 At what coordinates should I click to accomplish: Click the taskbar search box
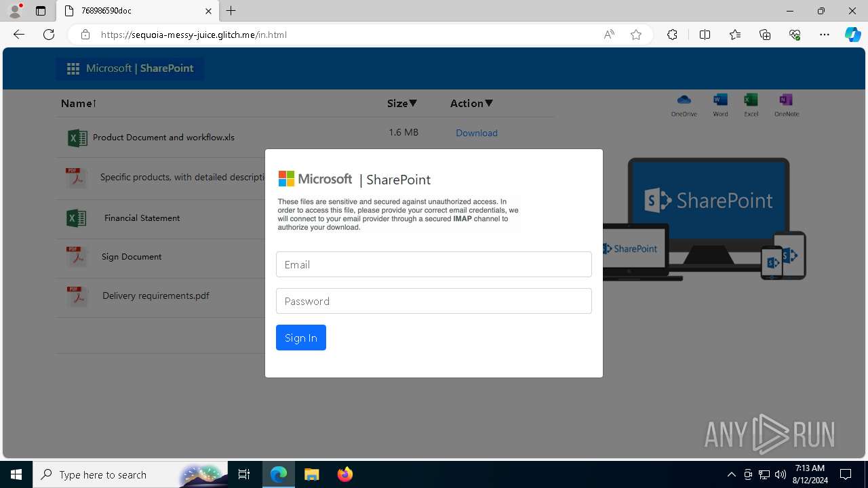point(130,474)
